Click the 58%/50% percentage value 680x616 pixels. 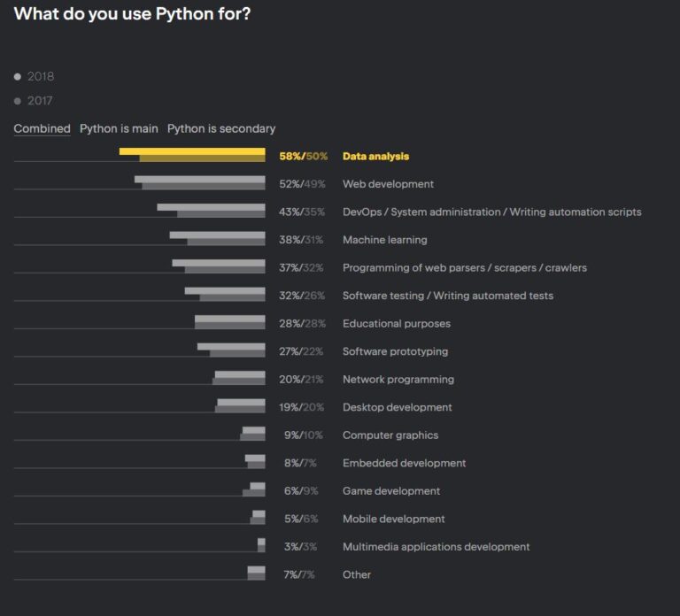(303, 157)
